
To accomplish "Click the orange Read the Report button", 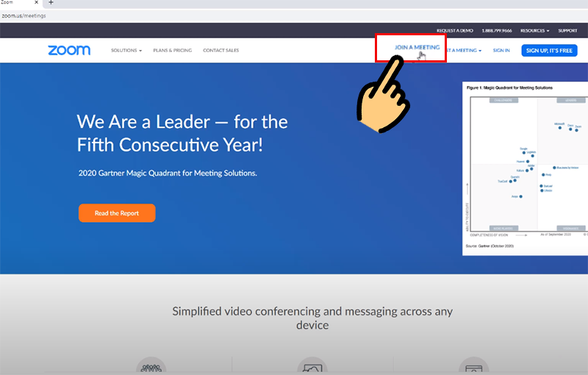I will (x=117, y=213).
